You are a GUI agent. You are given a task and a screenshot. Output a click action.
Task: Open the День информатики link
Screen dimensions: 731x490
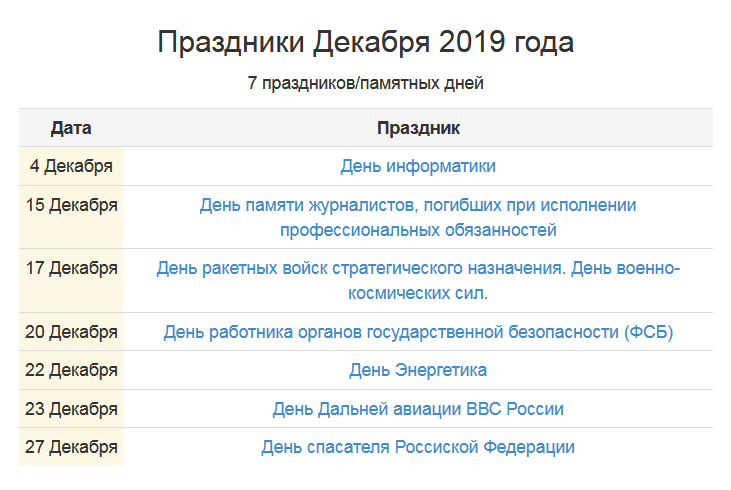tap(418, 166)
